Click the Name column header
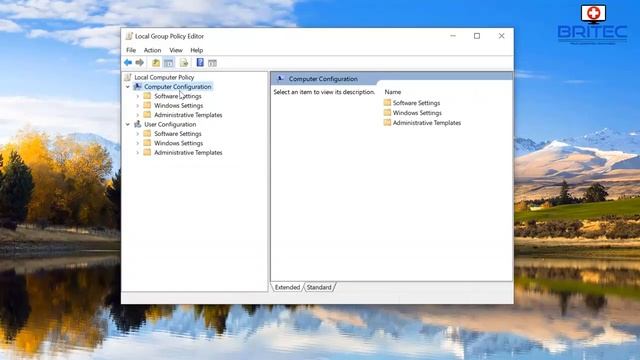Screen dimensions: 640x360 (x=393, y=92)
